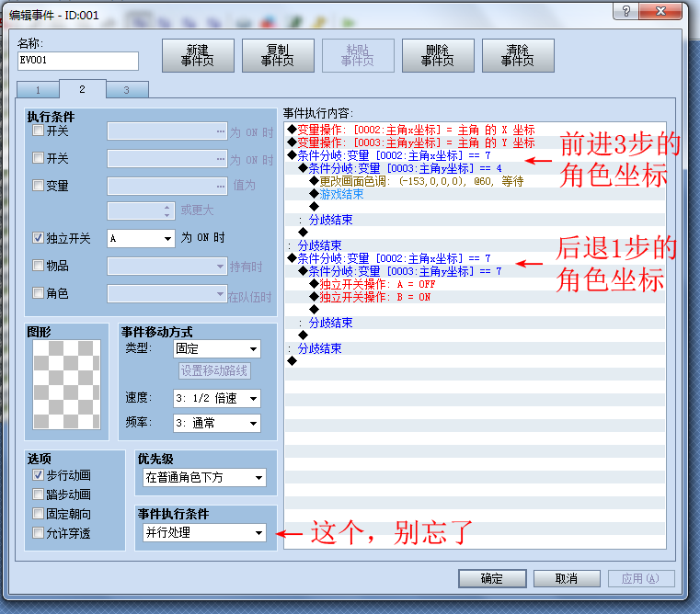Uncheck the 独立开关 condition checkbox

(39, 238)
